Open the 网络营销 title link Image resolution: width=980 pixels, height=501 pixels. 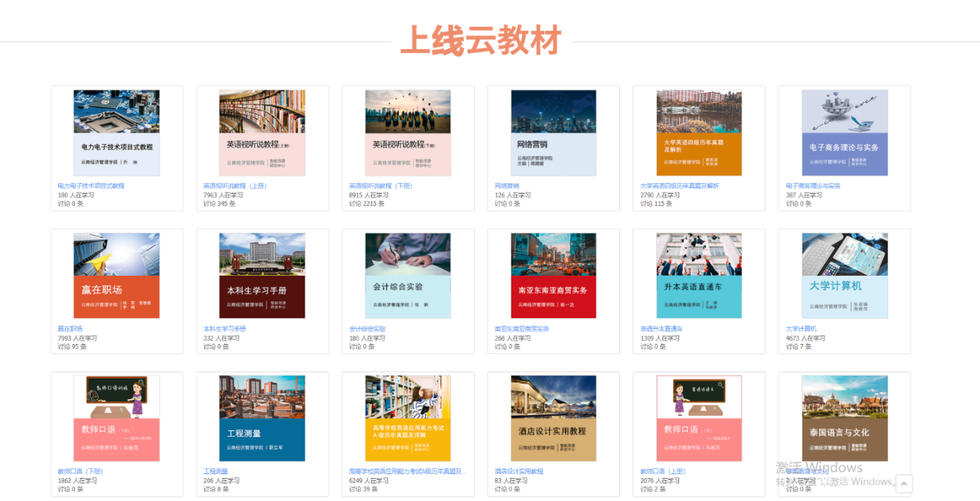click(507, 185)
